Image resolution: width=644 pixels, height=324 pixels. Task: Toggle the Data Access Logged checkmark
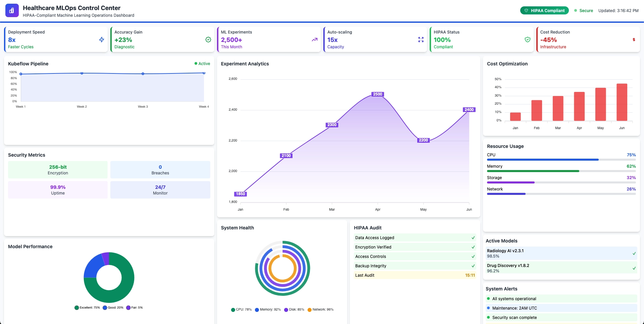pyautogui.click(x=473, y=238)
